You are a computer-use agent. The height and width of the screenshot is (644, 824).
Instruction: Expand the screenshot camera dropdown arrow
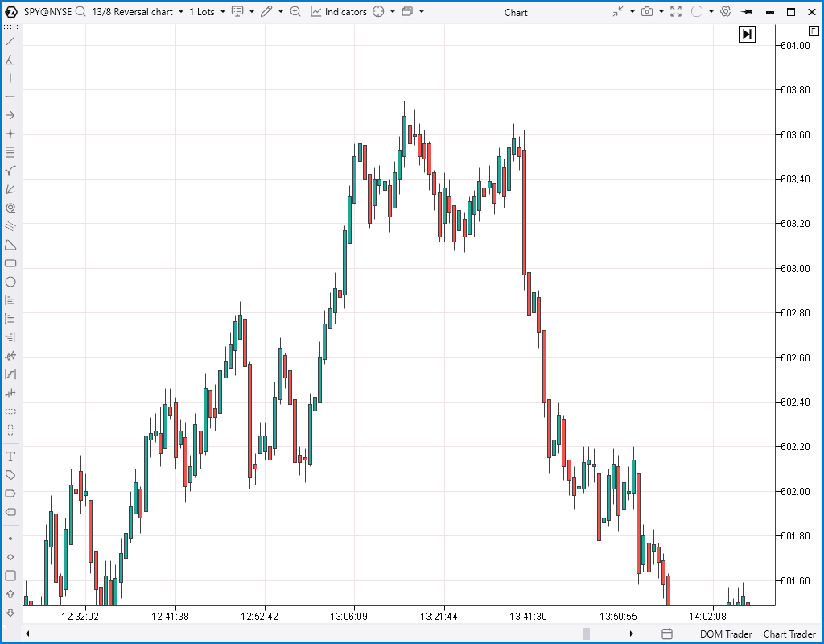tap(661, 12)
